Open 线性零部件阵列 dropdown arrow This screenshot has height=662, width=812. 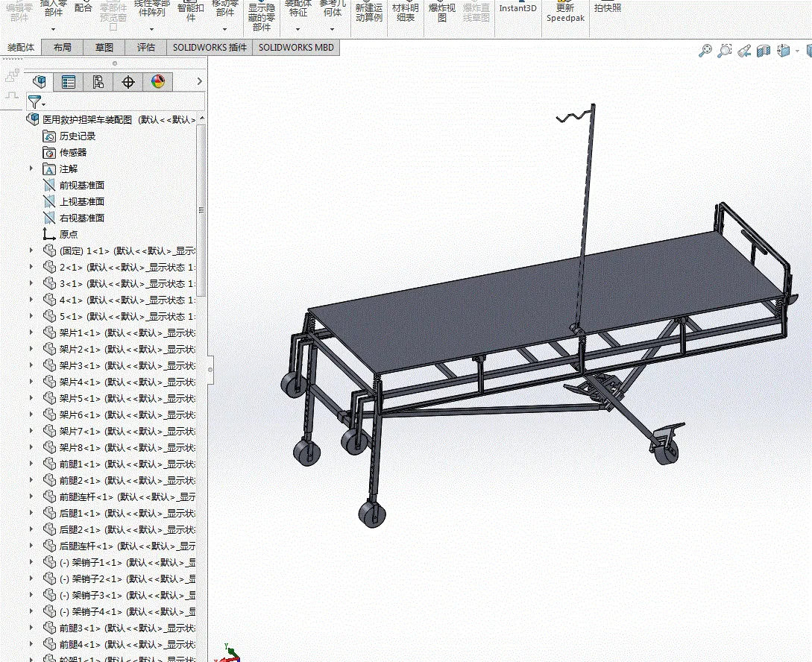(151, 30)
